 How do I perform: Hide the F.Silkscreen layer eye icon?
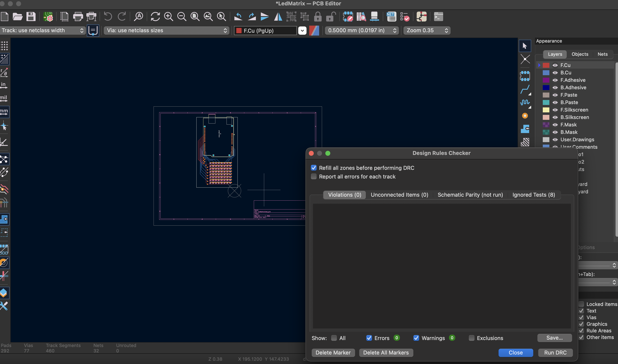point(555,110)
